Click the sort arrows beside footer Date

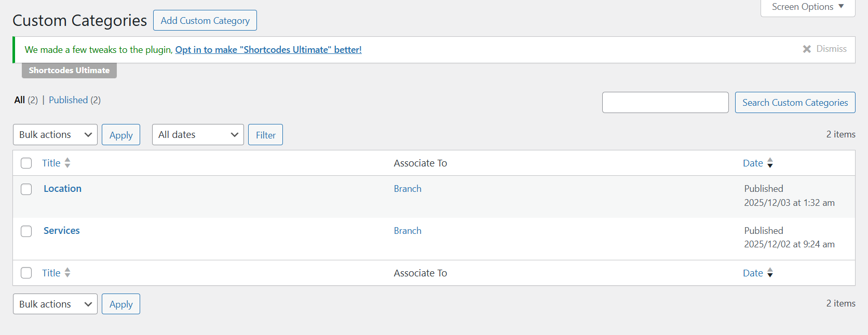point(770,273)
